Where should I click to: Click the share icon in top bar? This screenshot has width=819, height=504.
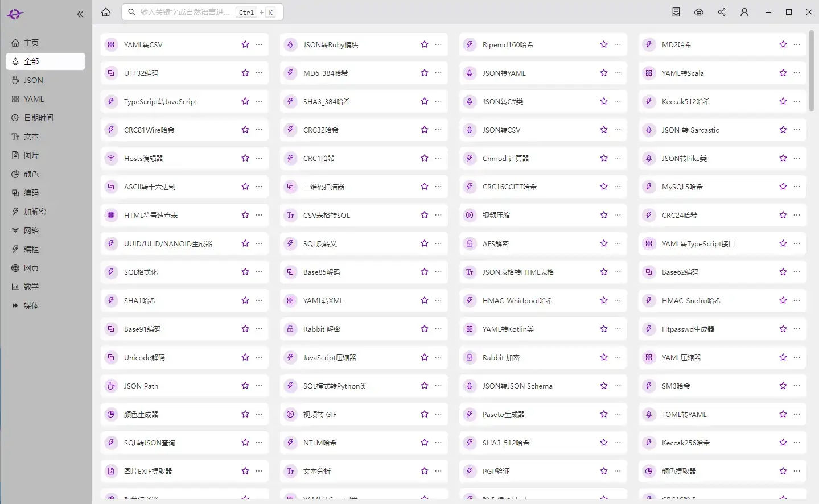pyautogui.click(x=722, y=12)
